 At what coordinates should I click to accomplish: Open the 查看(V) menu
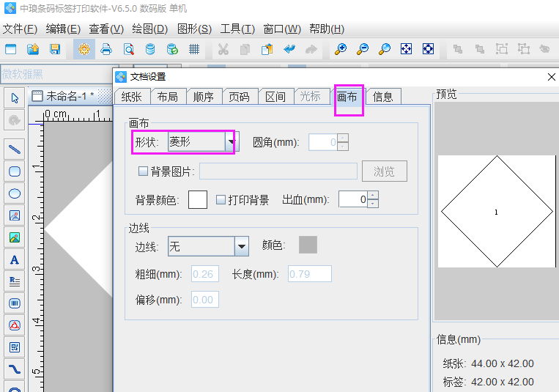pos(106,29)
